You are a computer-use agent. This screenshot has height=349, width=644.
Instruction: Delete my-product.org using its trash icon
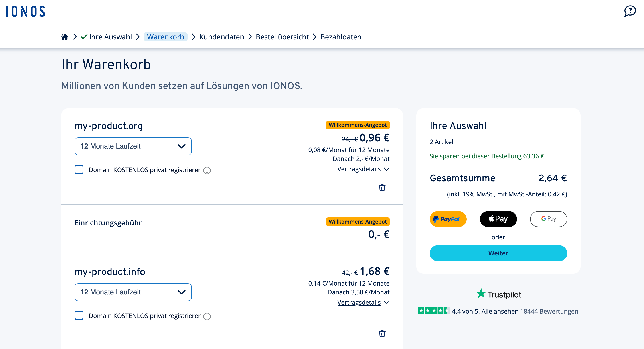point(382,188)
